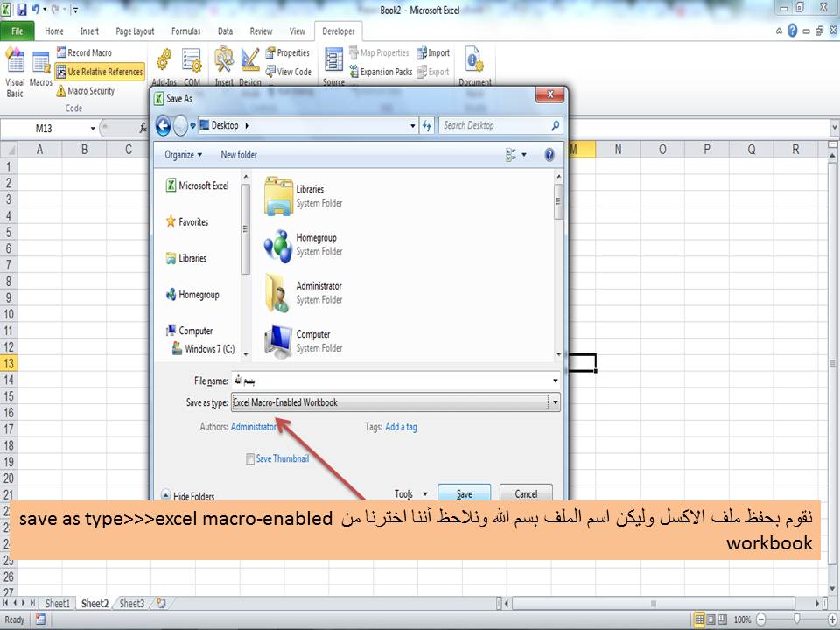The height and width of the screenshot is (630, 840).
Task: Switch to Review tab
Action: tap(261, 31)
